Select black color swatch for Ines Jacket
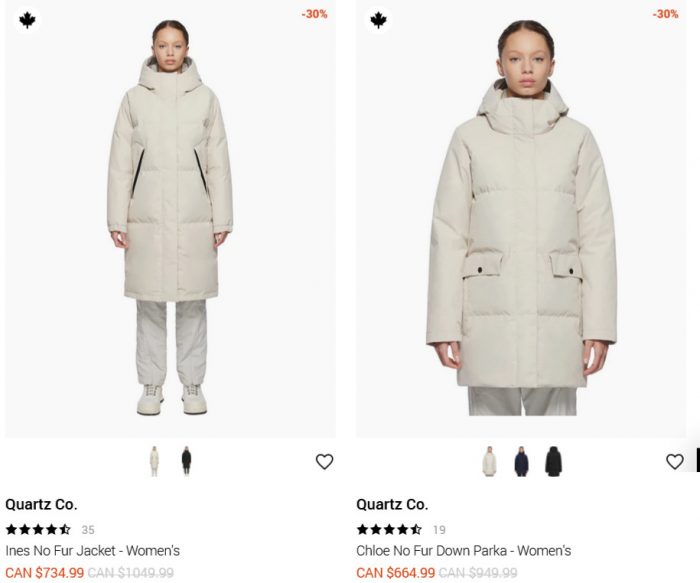Image resolution: width=700 pixels, height=583 pixels. 186,461
